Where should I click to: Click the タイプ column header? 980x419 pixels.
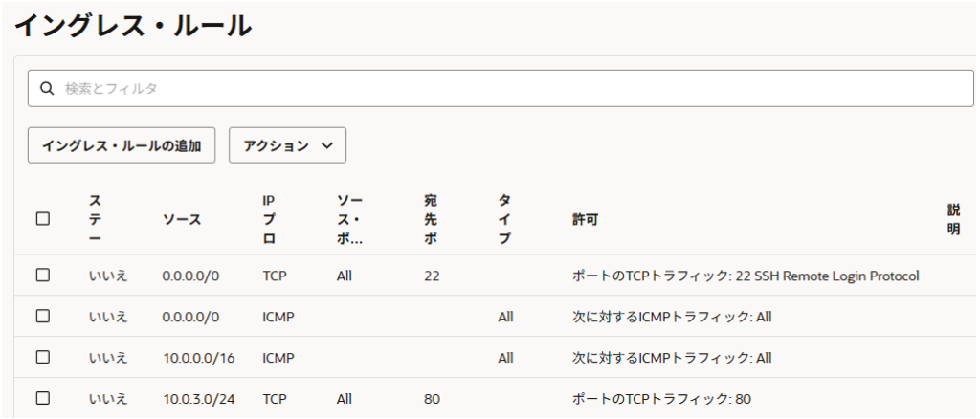[x=504, y=219]
